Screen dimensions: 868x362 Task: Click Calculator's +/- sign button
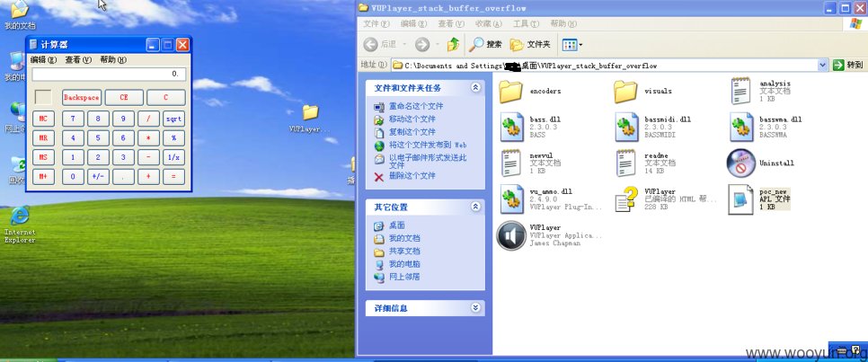[x=98, y=177]
